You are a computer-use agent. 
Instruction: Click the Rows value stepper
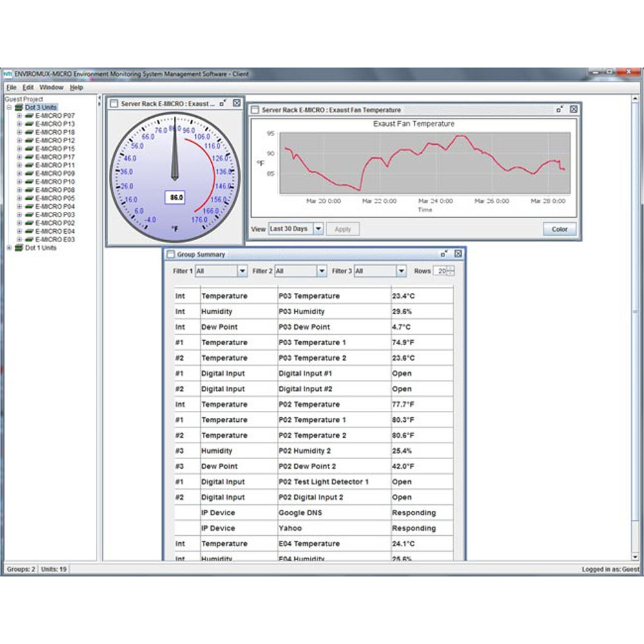pos(450,271)
